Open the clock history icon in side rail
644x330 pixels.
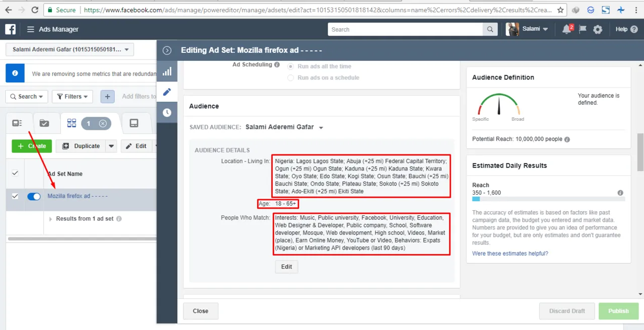coord(167,113)
